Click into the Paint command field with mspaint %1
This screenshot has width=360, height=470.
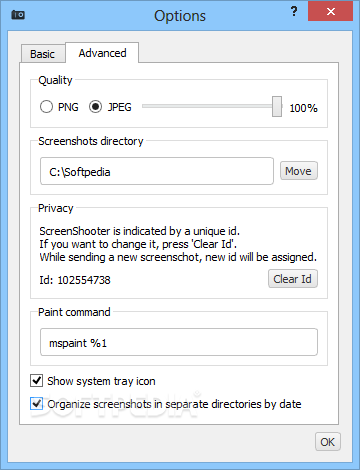(x=179, y=342)
